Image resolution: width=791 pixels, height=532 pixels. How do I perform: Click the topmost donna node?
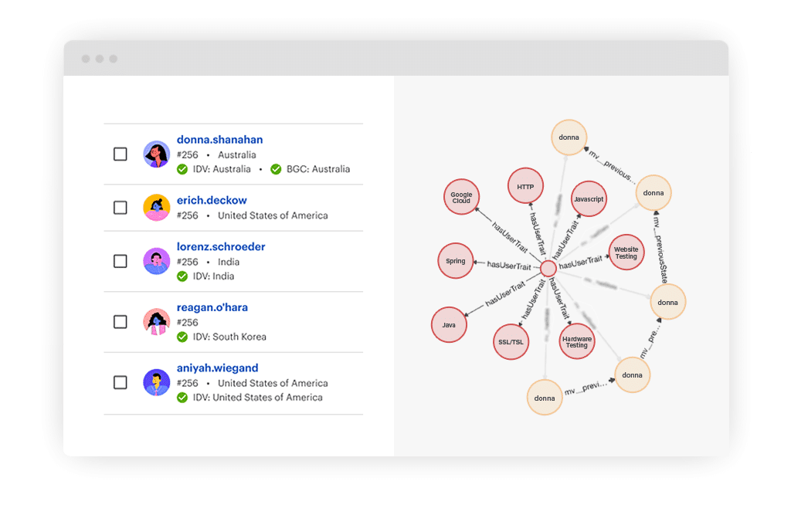pos(569,137)
